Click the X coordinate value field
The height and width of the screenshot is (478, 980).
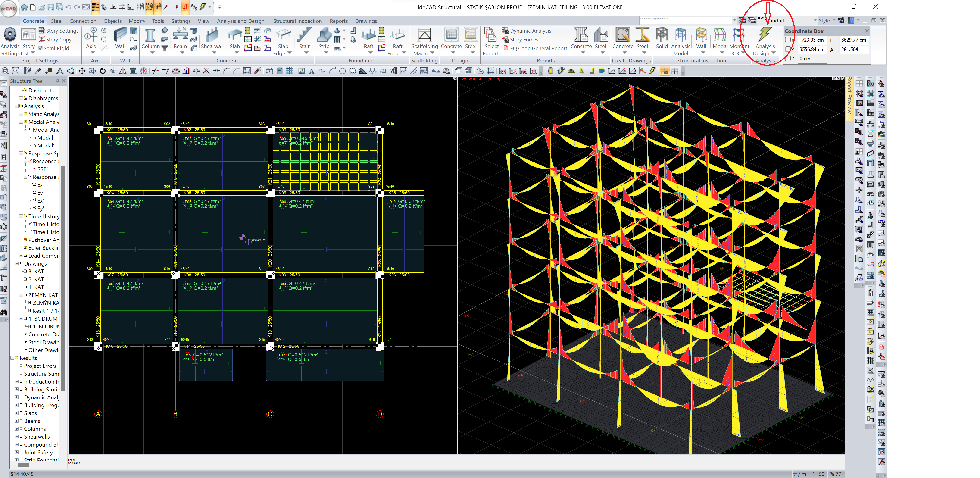click(812, 40)
